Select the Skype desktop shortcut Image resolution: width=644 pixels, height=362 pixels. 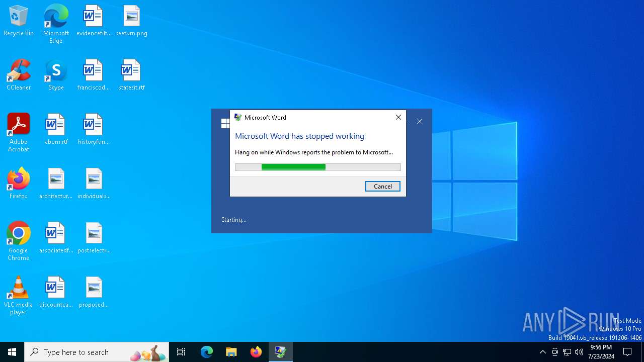tap(56, 75)
